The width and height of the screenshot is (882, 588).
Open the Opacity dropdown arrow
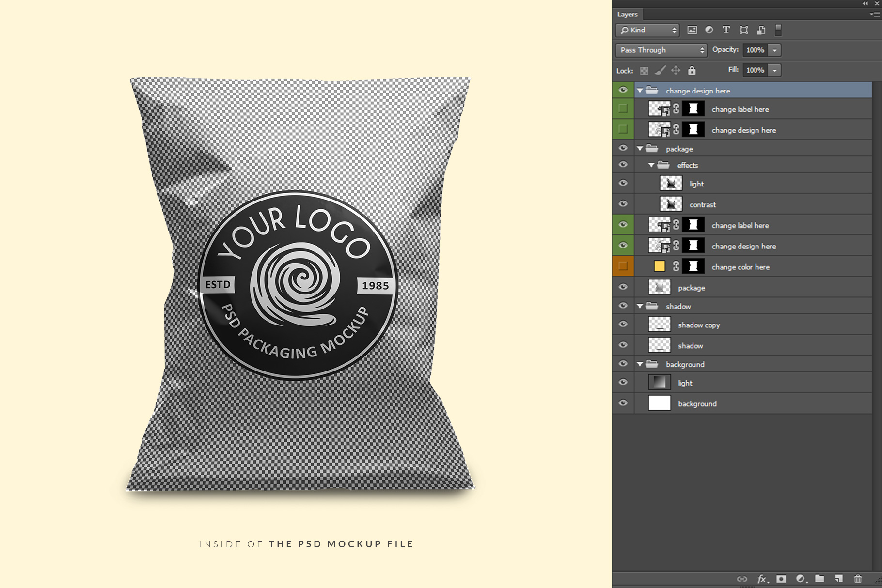[x=775, y=50]
